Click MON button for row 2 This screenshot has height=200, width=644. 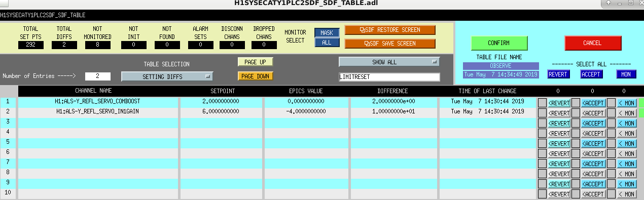[x=627, y=113]
